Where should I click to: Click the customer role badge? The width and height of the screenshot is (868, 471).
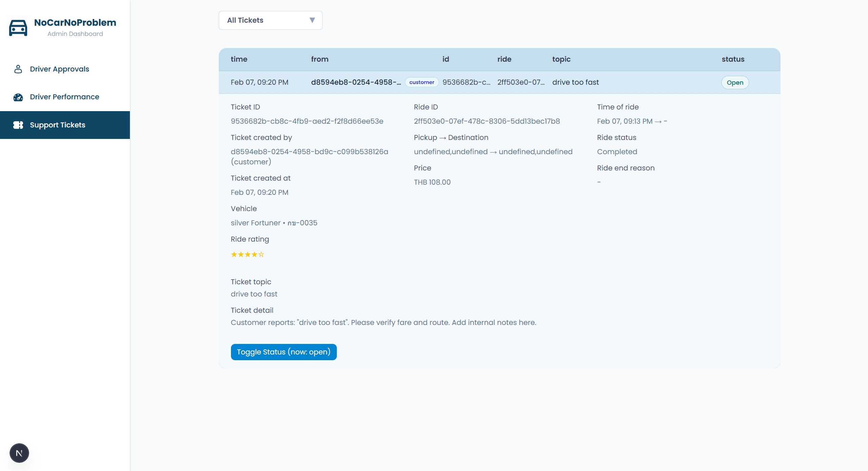pos(422,82)
